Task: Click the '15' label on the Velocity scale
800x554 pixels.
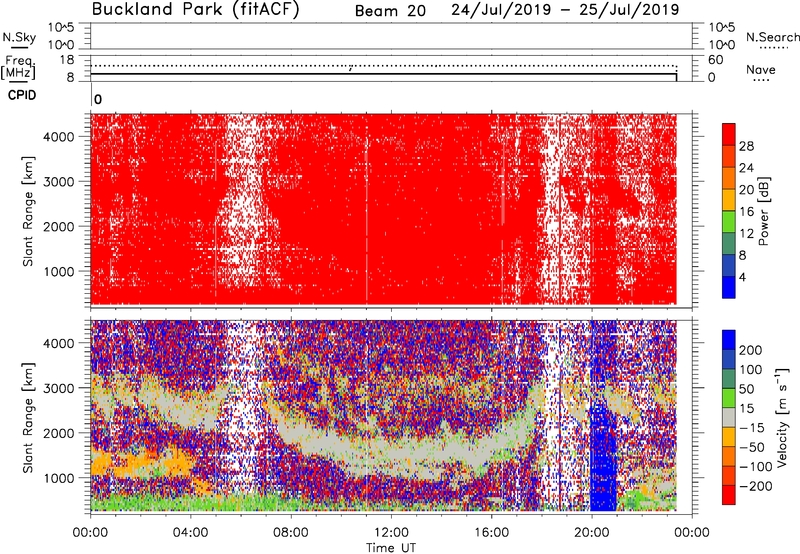Action: coord(746,409)
